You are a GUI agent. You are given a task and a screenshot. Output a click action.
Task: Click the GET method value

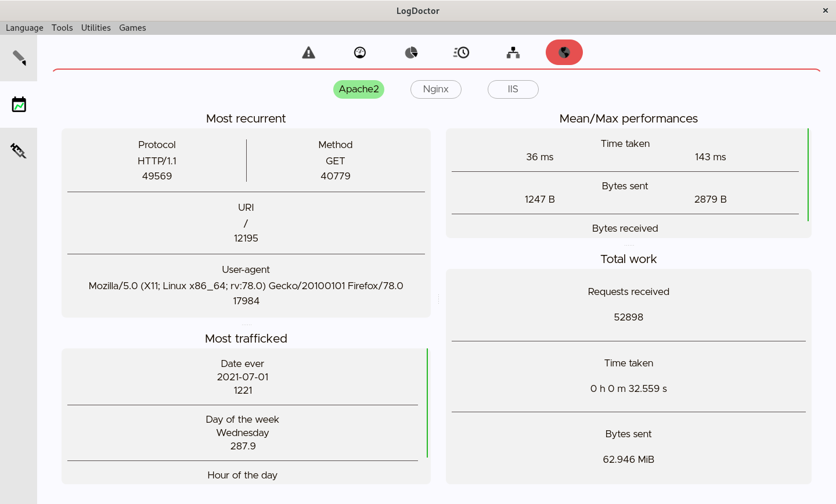point(336,161)
